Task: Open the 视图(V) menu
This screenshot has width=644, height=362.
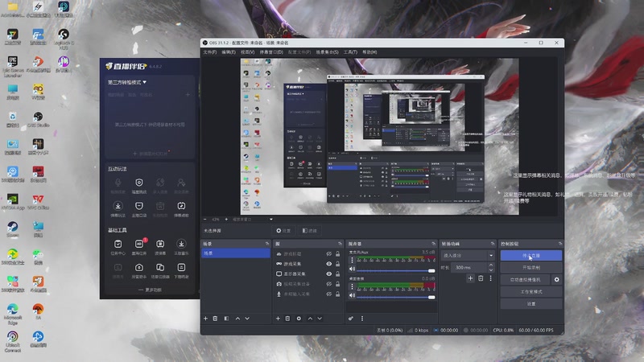Action: [248, 52]
